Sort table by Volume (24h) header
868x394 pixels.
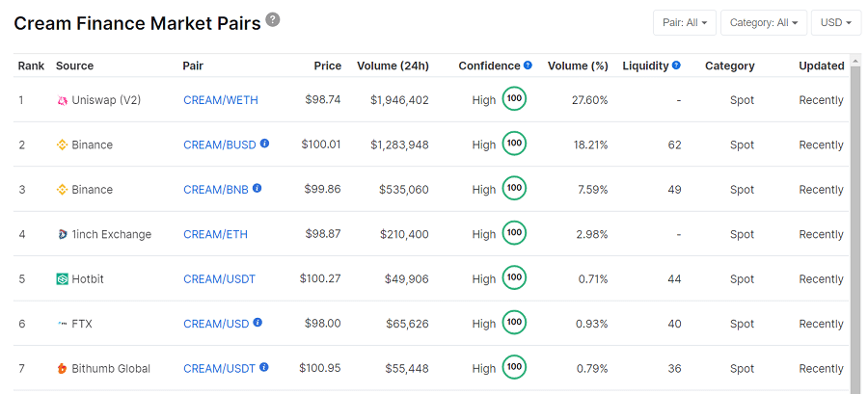tap(393, 66)
